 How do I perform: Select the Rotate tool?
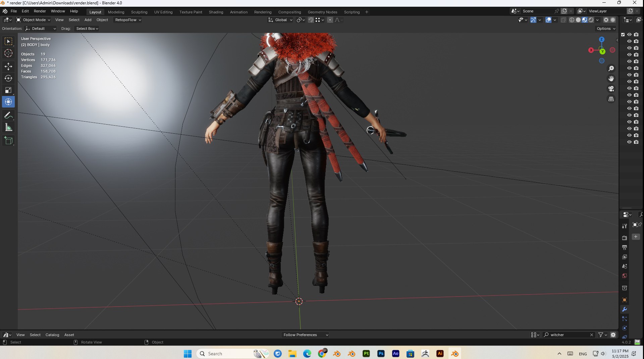(x=8, y=78)
